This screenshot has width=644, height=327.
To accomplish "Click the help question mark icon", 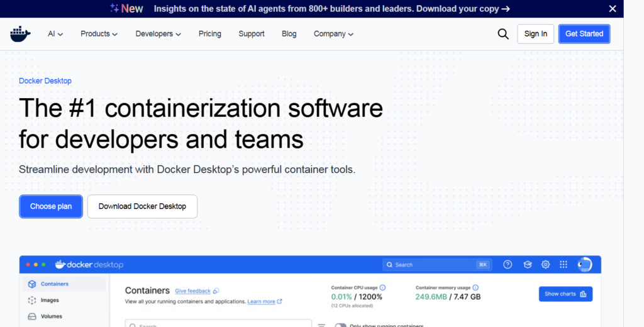I will tap(508, 265).
